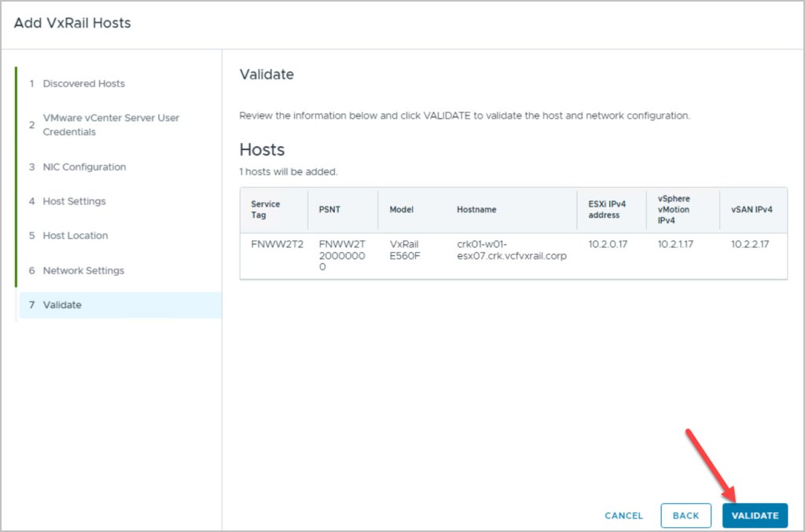The width and height of the screenshot is (805, 532).
Task: Click the VALIDATE button
Action: (755, 515)
